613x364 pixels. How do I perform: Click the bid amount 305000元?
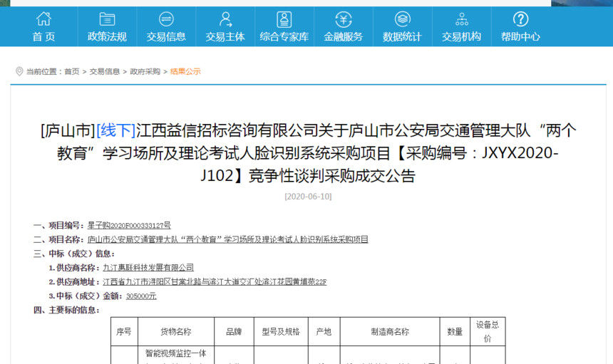click(141, 296)
